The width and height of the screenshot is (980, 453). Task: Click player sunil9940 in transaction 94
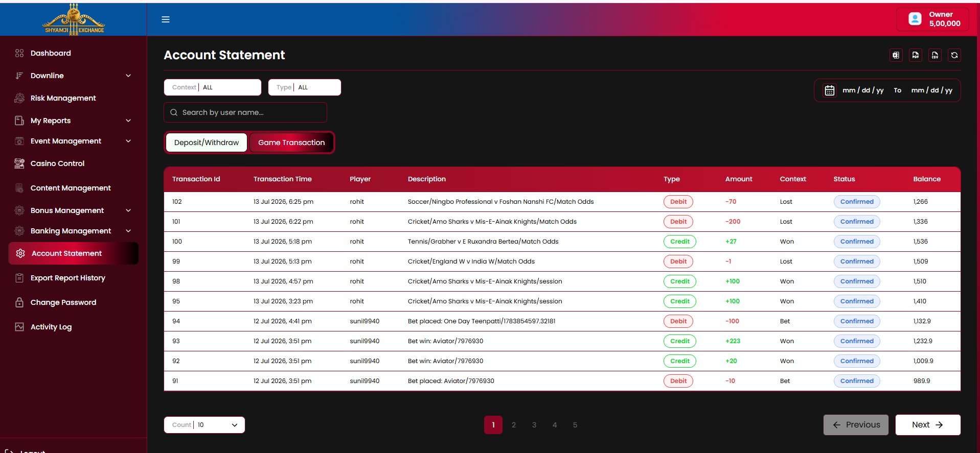364,321
